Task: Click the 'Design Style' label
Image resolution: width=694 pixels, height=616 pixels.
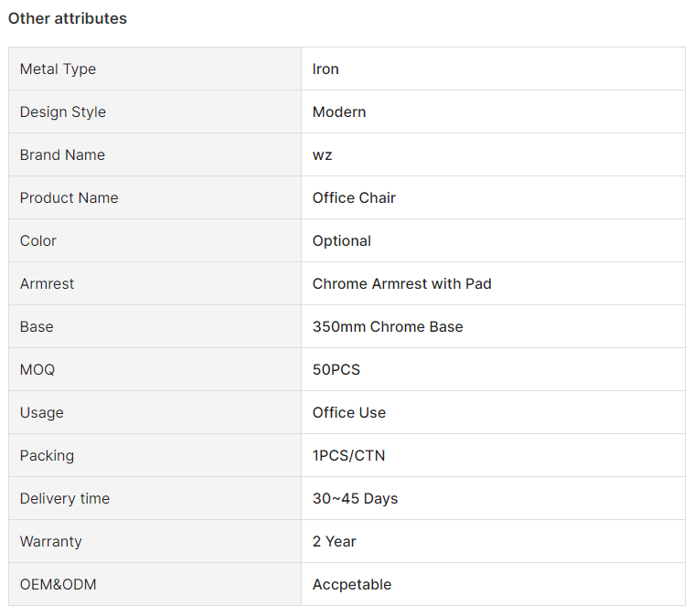Action: pos(63,112)
